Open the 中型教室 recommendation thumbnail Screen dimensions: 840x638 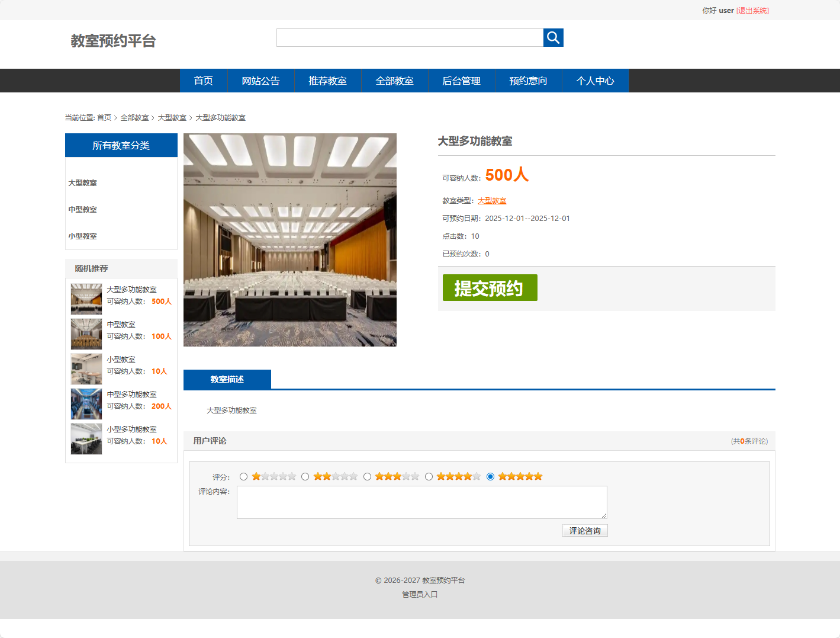[x=86, y=334]
